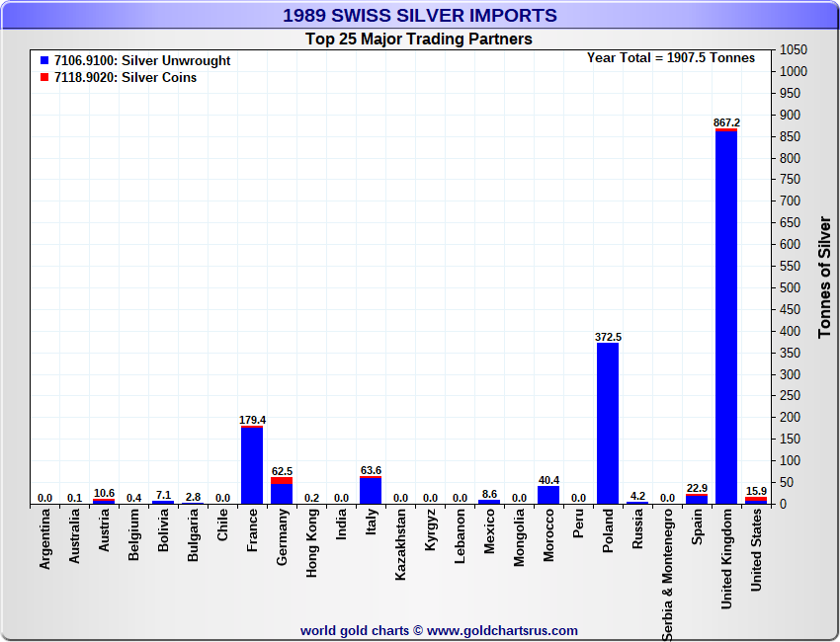Click the Kazakhstan axis label

click(x=400, y=544)
